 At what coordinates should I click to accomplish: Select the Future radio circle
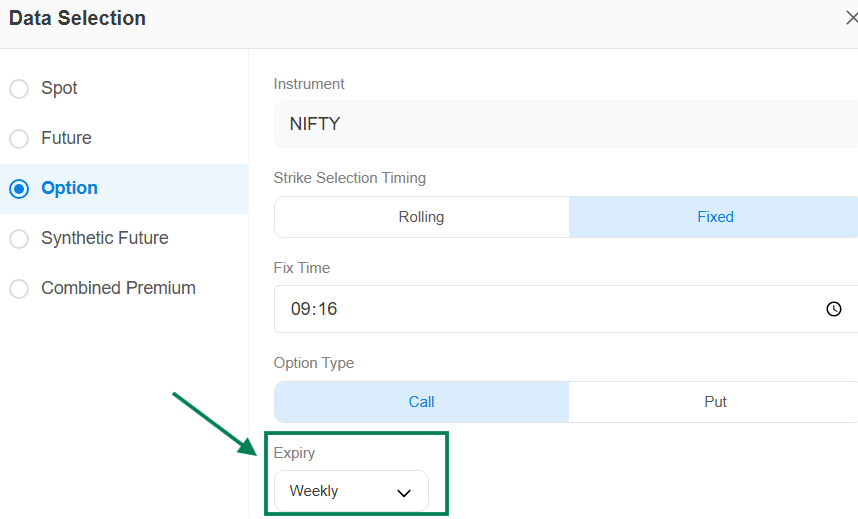pos(19,139)
